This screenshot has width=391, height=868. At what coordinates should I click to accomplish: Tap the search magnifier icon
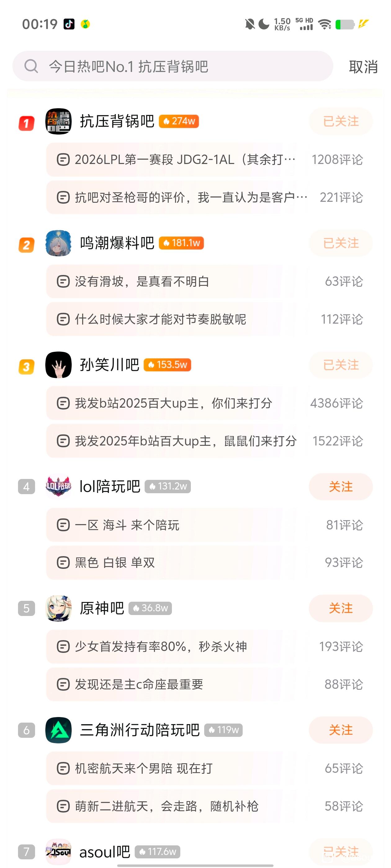click(31, 66)
